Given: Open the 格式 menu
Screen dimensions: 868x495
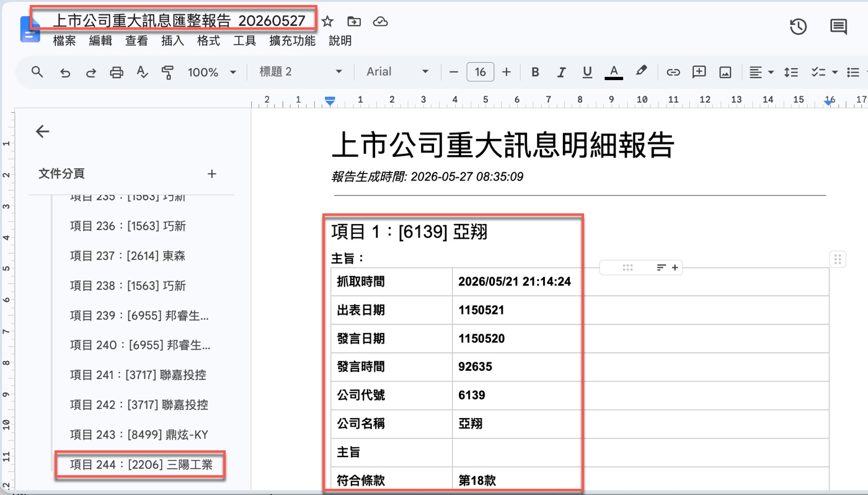Looking at the screenshot, I should point(208,41).
